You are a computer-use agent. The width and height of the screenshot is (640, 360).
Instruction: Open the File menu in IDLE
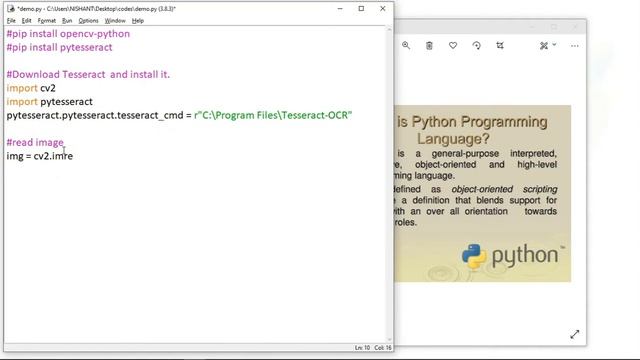click(11, 20)
